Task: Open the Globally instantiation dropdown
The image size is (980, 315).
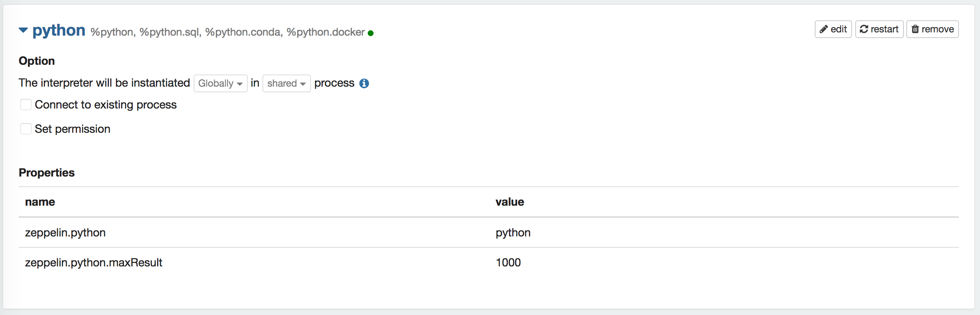Action: point(220,83)
